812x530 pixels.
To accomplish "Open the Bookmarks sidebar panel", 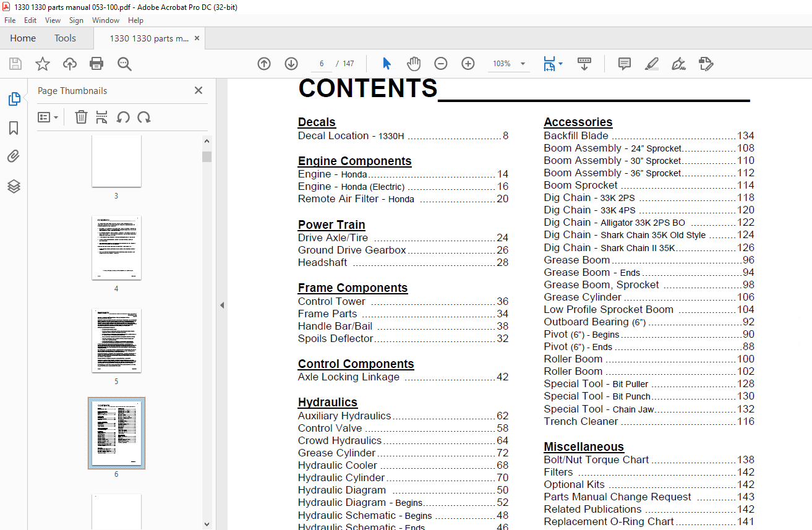I will pos(14,128).
